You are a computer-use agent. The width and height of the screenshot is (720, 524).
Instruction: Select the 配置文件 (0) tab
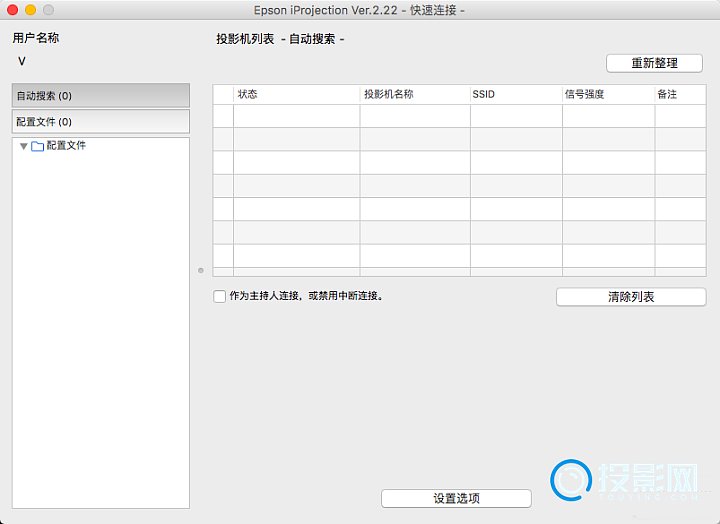[x=101, y=122]
